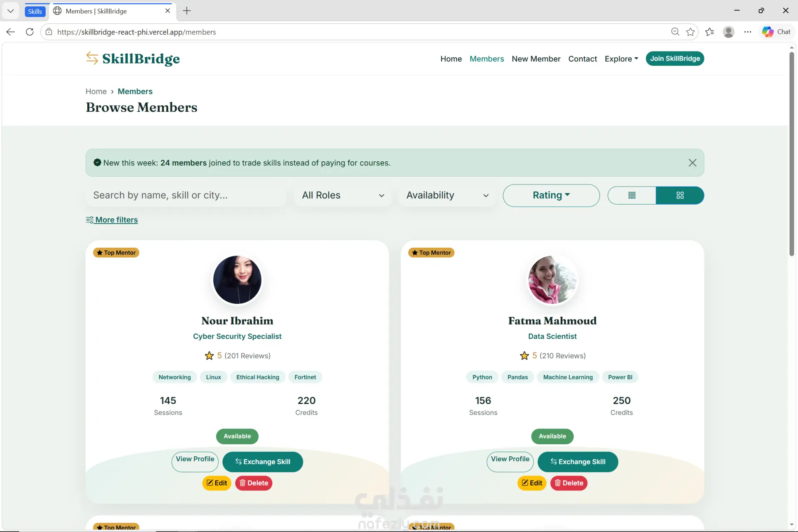
Task: Dismiss the new members announcement banner
Action: point(692,163)
